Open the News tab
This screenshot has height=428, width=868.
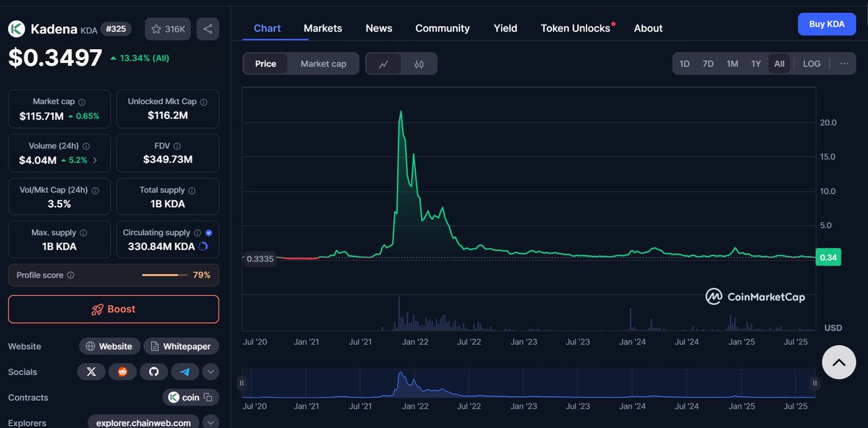(x=379, y=28)
